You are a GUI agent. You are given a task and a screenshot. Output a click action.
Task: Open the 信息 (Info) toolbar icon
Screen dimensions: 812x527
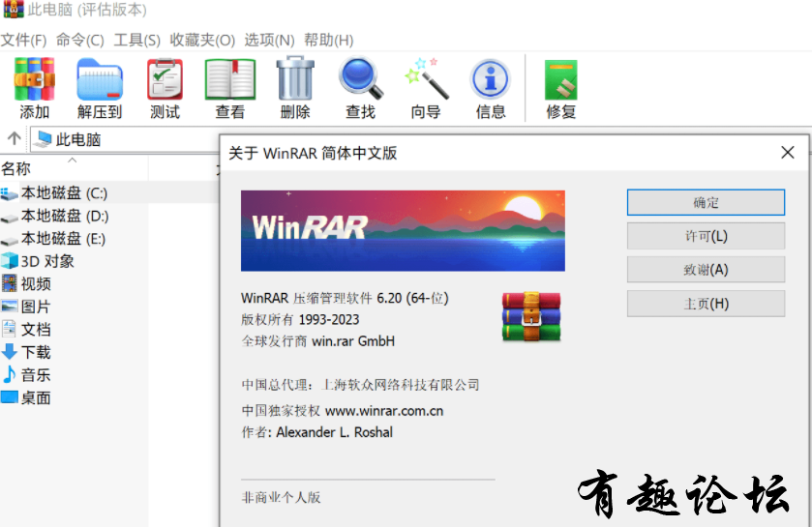(491, 78)
